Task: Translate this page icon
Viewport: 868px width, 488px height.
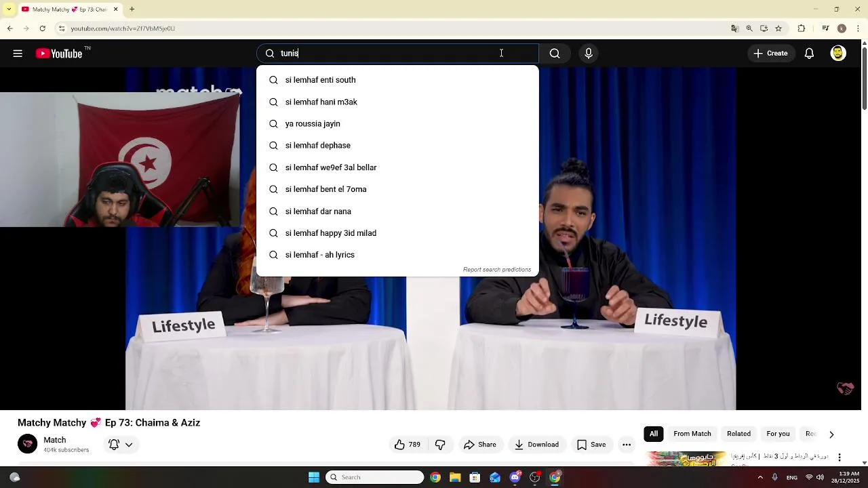Action: tap(734, 28)
